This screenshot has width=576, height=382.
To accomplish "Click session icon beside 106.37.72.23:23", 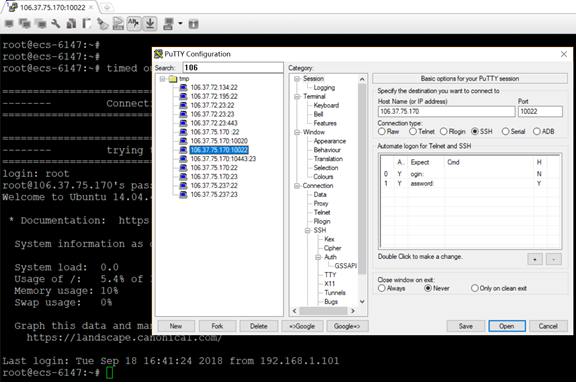I will tap(183, 114).
